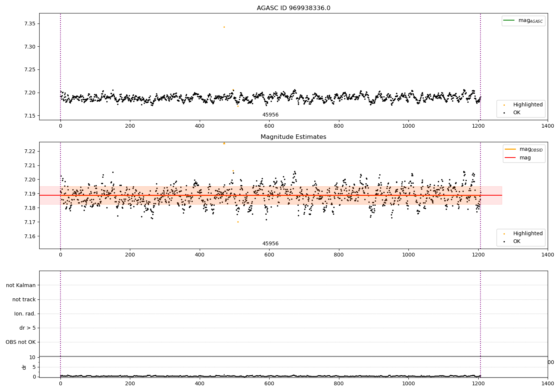The image size is (560, 392).
Task: Click the x-axis label 1400 under the top plot
Action: (x=548, y=126)
